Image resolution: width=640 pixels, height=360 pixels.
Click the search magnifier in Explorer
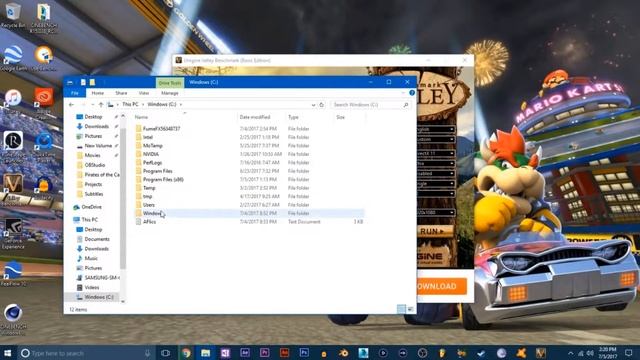[406, 105]
